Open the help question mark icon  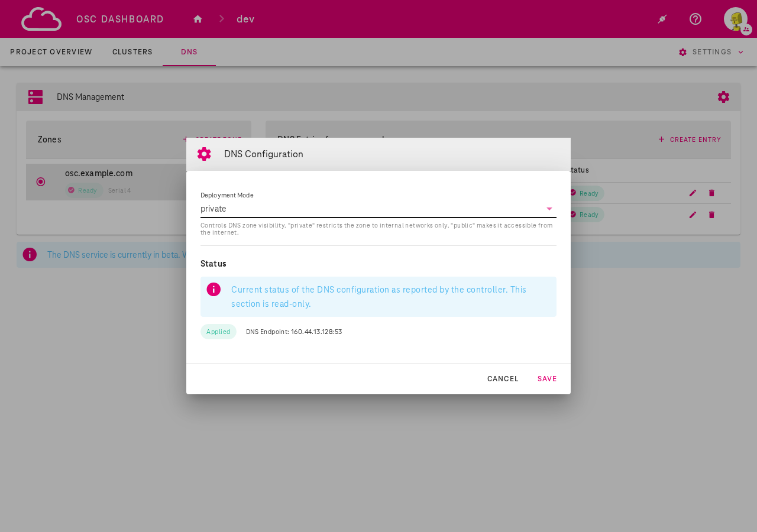pyautogui.click(x=694, y=18)
